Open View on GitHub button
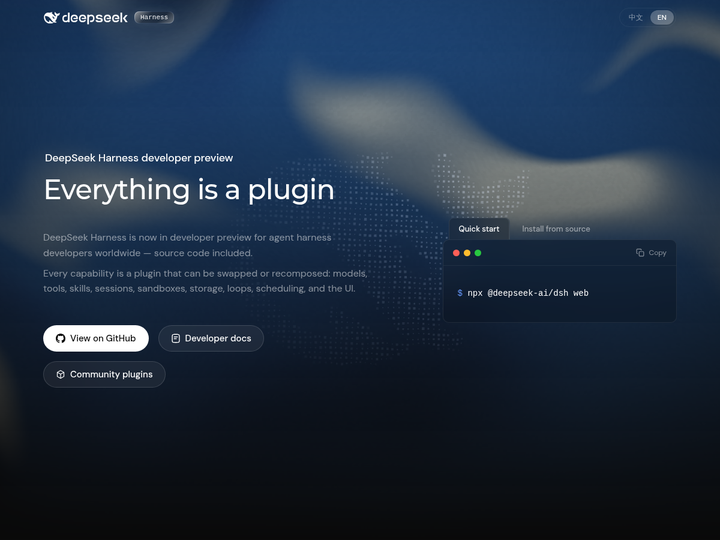The height and width of the screenshot is (540, 720). pos(96,338)
